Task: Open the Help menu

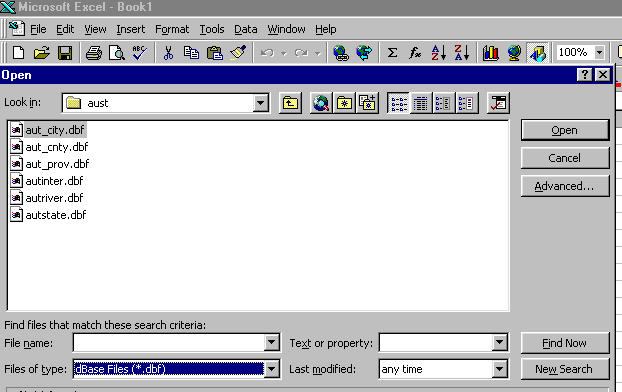Action: coord(326,29)
